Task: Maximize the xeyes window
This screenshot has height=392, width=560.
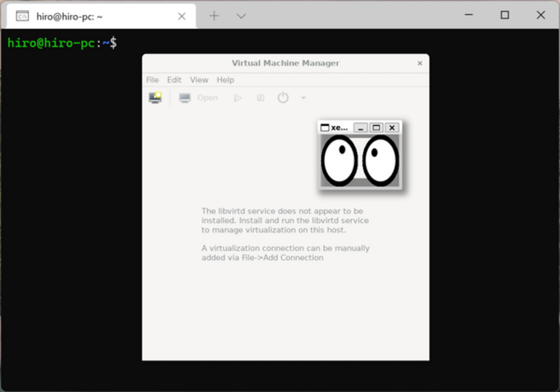Action: (x=376, y=128)
